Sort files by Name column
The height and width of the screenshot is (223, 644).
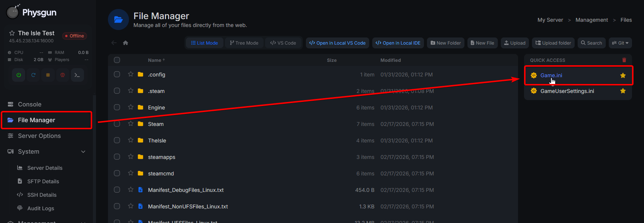pyautogui.click(x=156, y=60)
